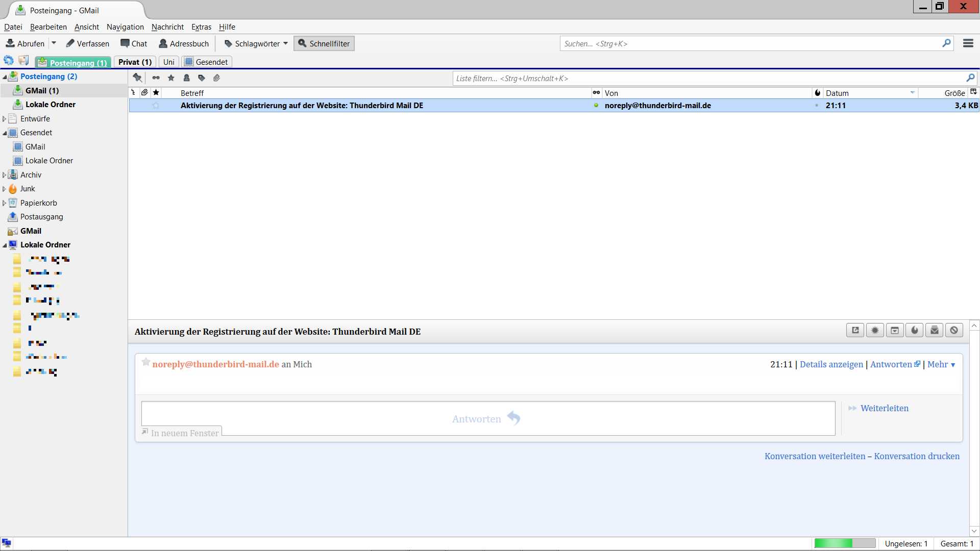Viewport: 980px width, 551px height.
Task: Switch to the Privat (1) tab
Action: pyautogui.click(x=135, y=62)
